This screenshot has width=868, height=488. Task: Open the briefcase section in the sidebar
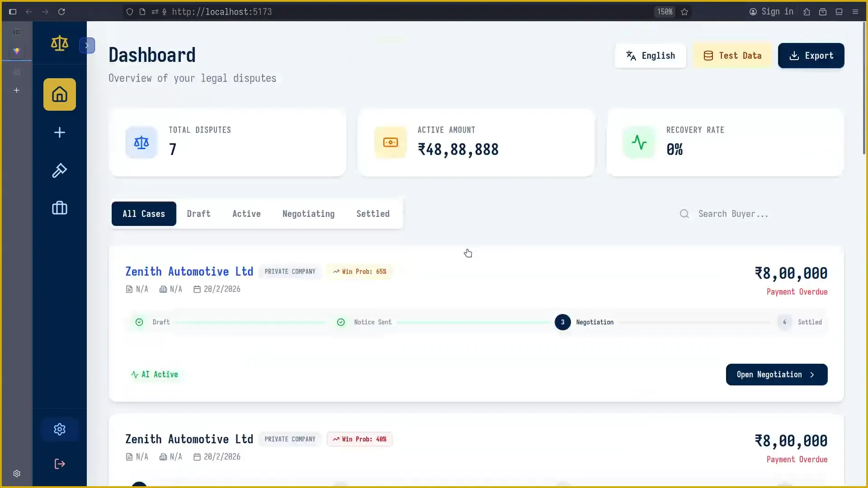coord(60,208)
